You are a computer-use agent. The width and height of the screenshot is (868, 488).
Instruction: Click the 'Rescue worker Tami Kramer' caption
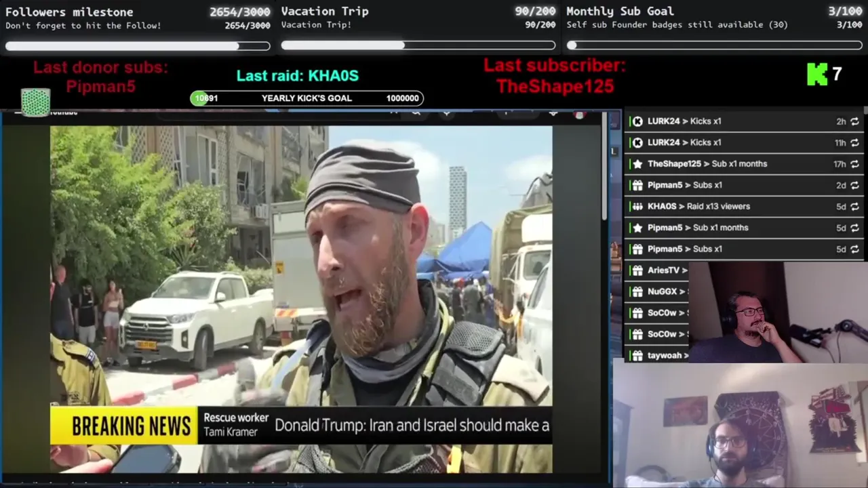[236, 425]
